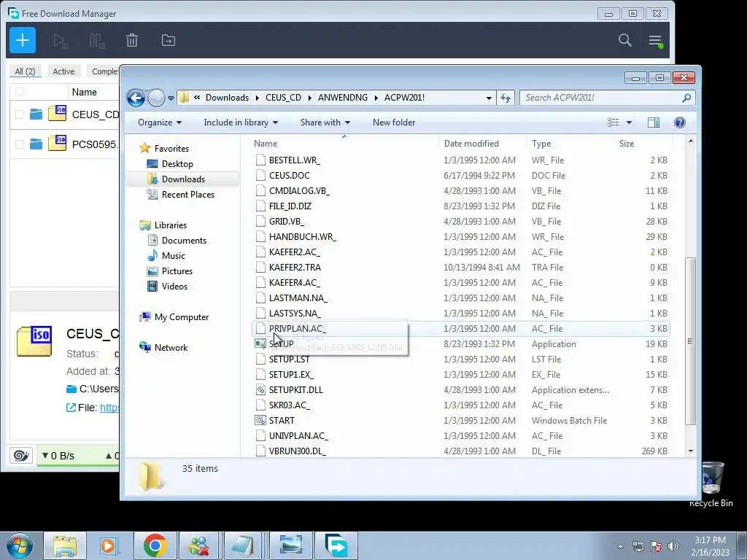Screen dimensions: 747x560
Task: Open the Organize dropdown menu
Action: [x=160, y=122]
